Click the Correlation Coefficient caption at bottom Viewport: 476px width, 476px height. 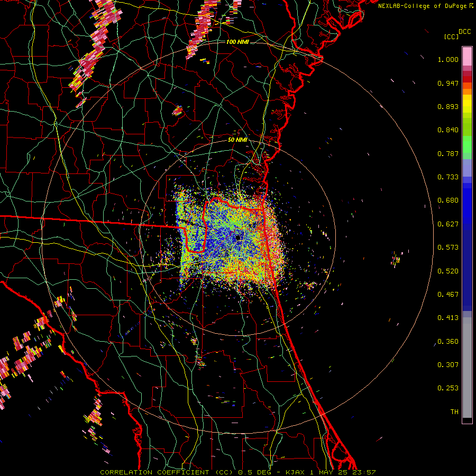click(x=237, y=472)
